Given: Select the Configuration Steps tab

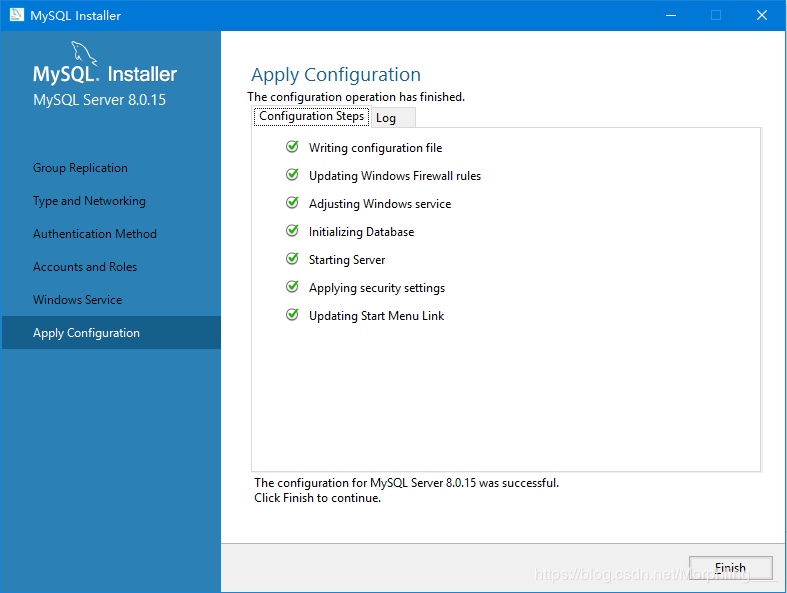Looking at the screenshot, I should (x=311, y=117).
